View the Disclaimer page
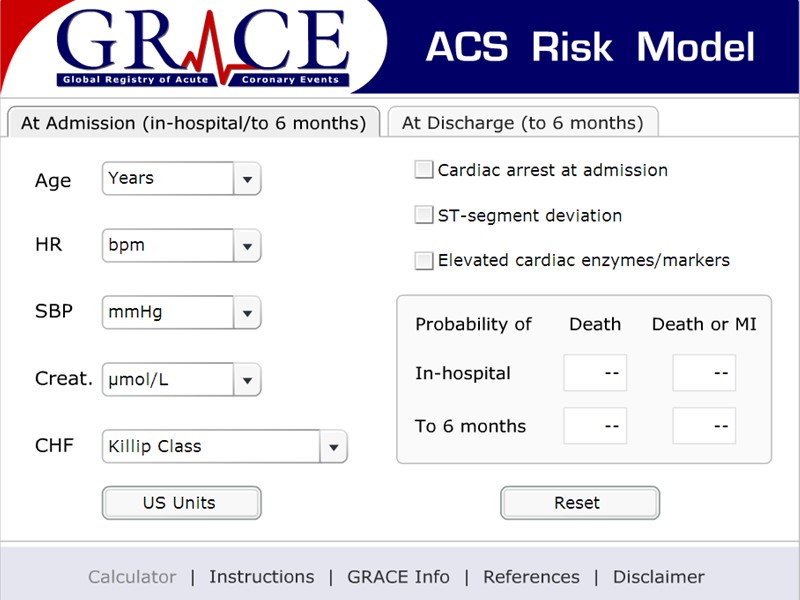Screen dimensions: 800x600 point(658,577)
